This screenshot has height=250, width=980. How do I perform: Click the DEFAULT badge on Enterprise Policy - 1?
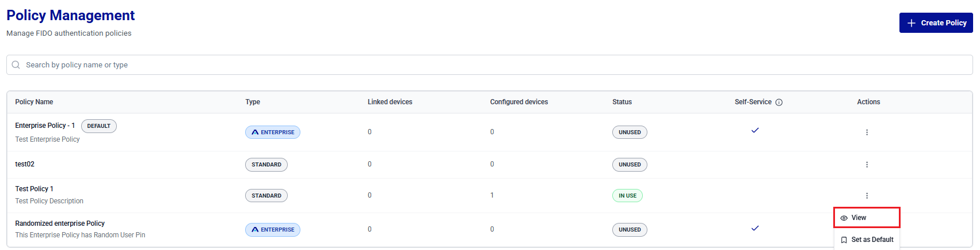(99, 126)
